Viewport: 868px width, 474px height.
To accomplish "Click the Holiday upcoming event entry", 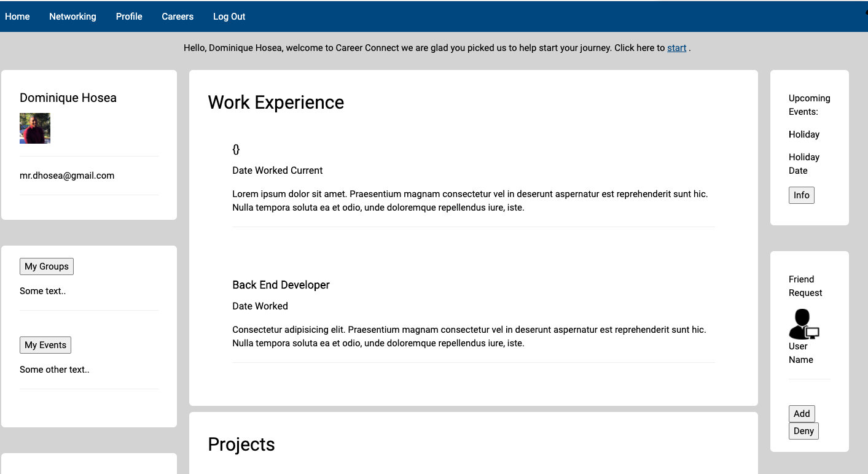I will 804,134.
